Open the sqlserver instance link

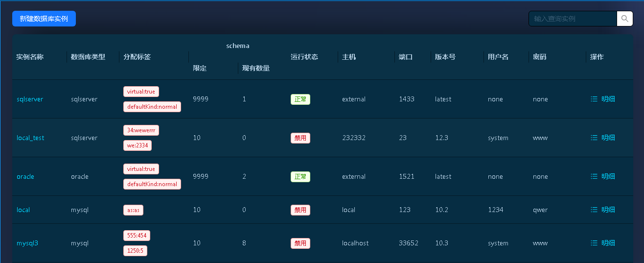30,99
